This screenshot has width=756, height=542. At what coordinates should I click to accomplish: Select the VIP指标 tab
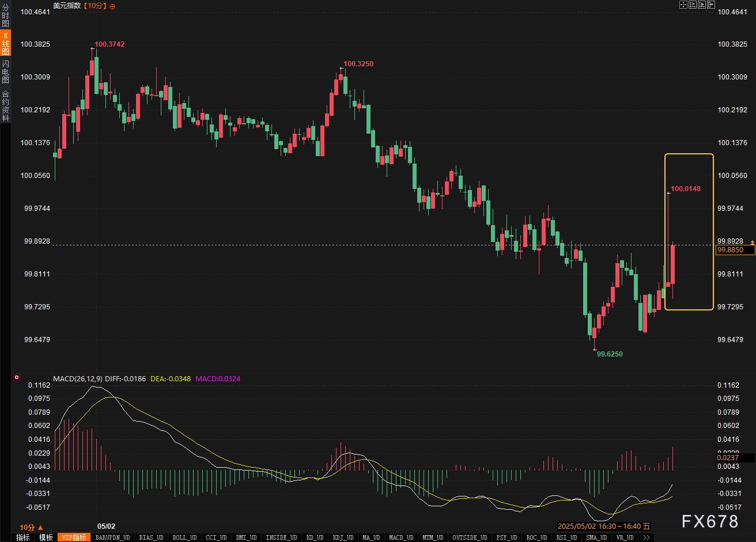pos(74,537)
